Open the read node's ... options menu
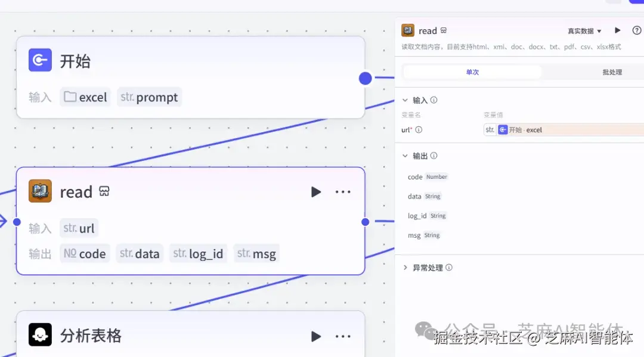 tap(343, 191)
